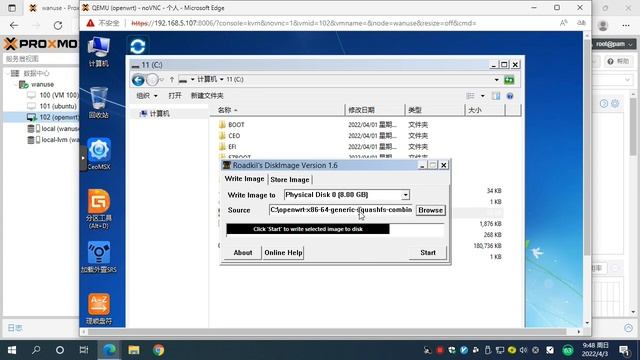640x360 pixels.
Task: Collapse the 数据中心 datacenter tree node
Action: (x=7, y=73)
